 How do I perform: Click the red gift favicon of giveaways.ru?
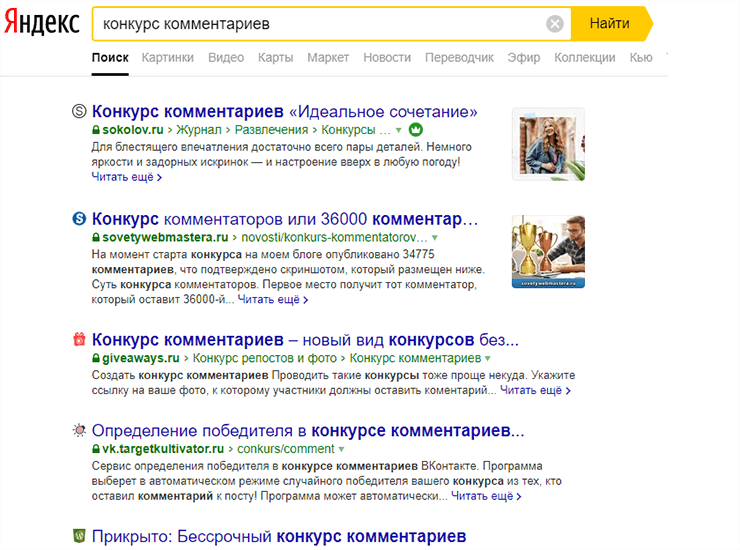tap(79, 339)
